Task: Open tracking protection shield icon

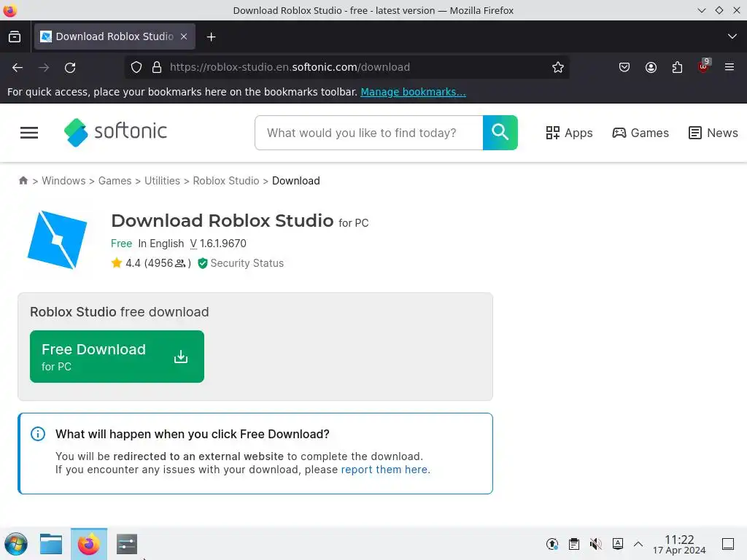Action: [x=136, y=67]
